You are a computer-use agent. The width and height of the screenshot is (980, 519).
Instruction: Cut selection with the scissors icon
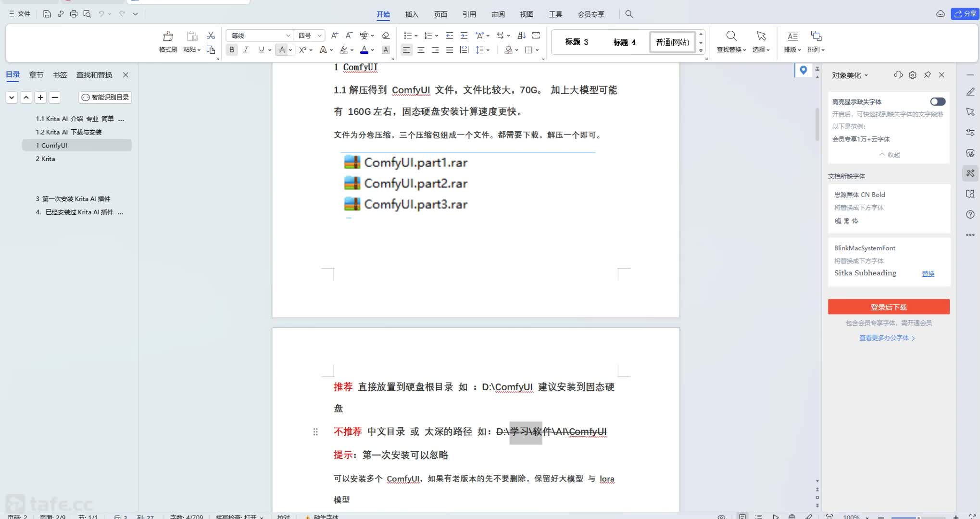point(211,36)
